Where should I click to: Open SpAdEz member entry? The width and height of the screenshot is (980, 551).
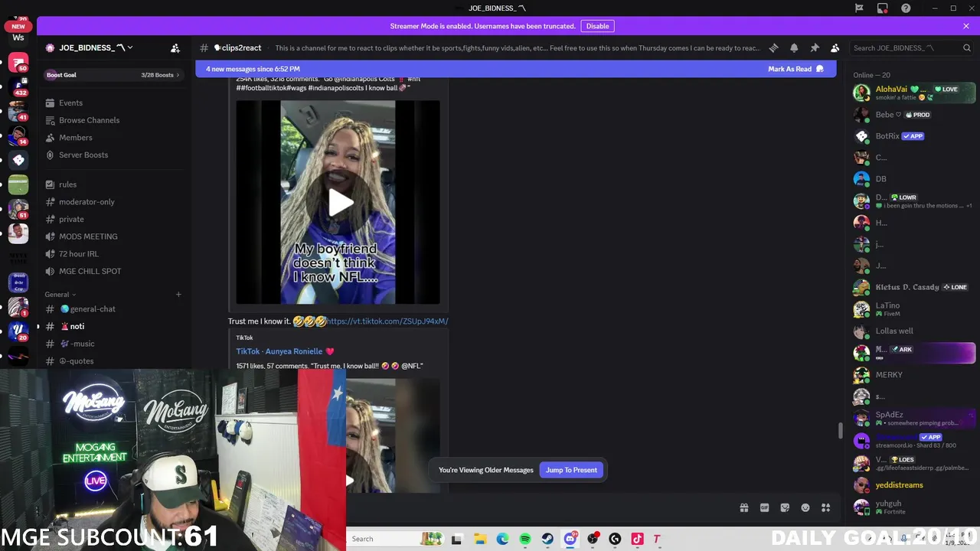[x=913, y=418]
